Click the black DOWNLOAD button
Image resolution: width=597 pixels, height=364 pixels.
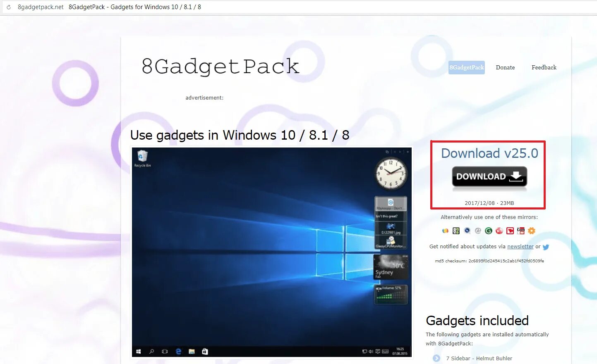coord(489,178)
